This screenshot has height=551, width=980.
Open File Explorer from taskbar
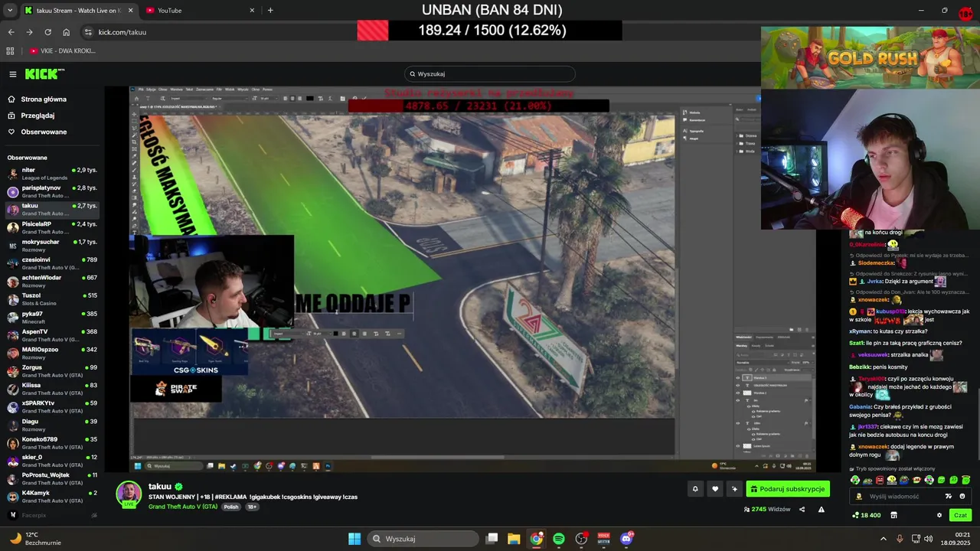click(x=514, y=539)
